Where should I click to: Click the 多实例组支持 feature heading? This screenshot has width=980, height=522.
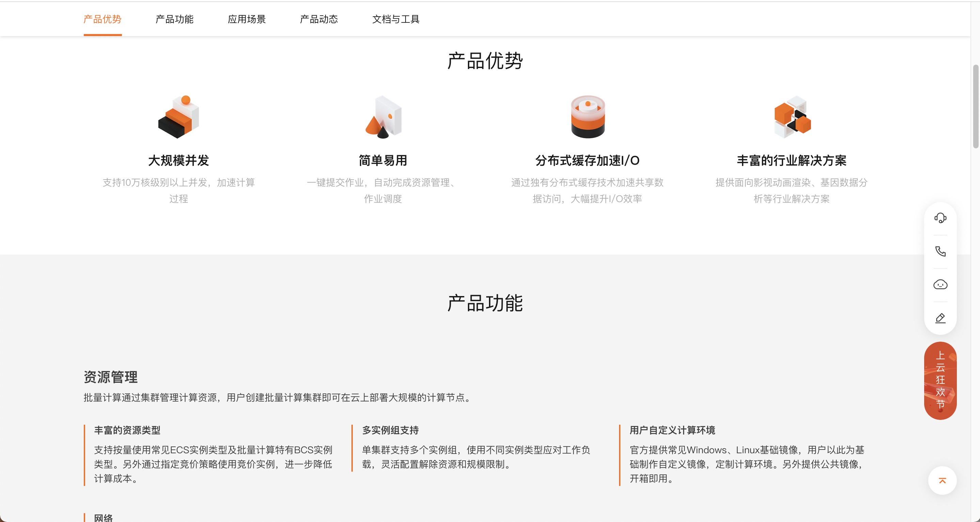390,430
